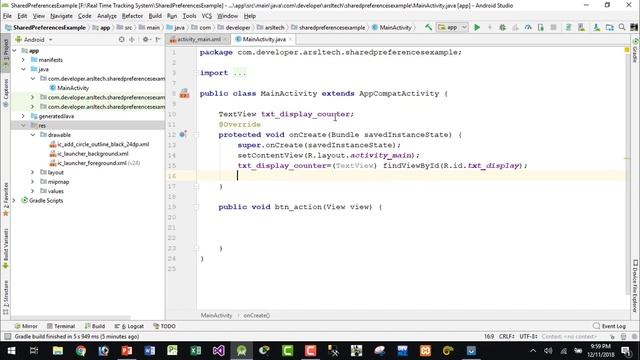Open the VCS menu
The image size is (640, 360).
207,16
